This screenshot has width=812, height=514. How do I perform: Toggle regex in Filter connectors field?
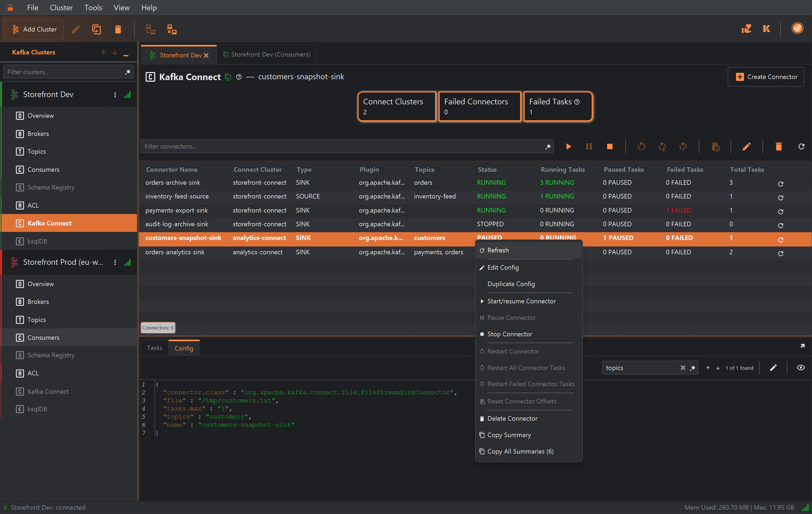click(548, 146)
